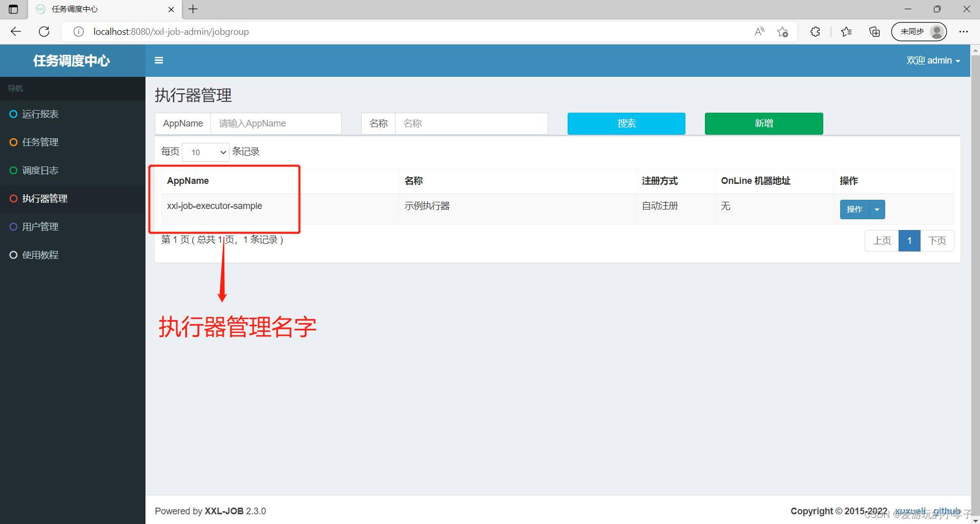Screen dimensions: 980x524
Task: Open the tab actions menu icon
Action: (13, 9)
